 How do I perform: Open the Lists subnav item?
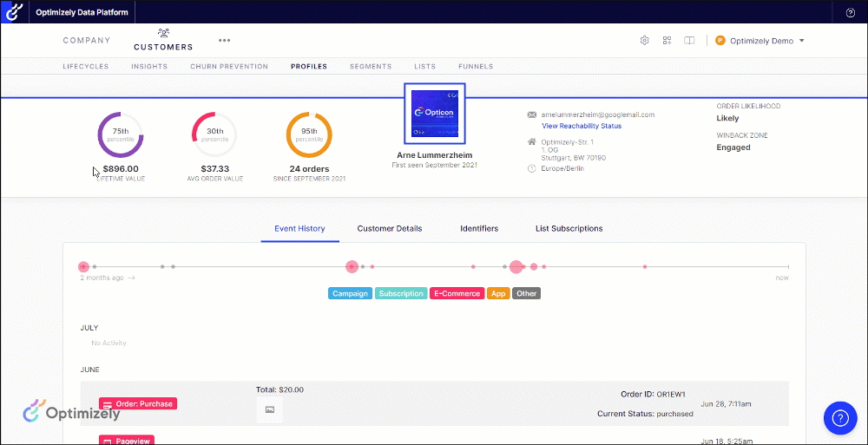click(x=424, y=67)
